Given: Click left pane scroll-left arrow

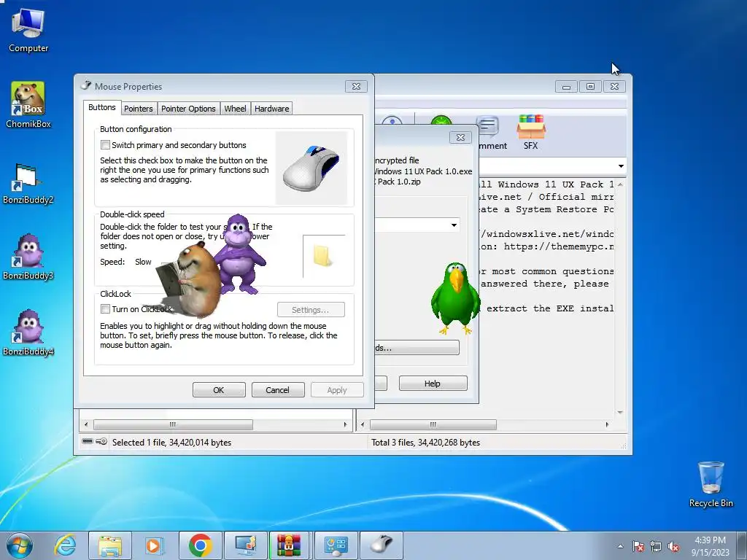Looking at the screenshot, I should click(86, 424).
